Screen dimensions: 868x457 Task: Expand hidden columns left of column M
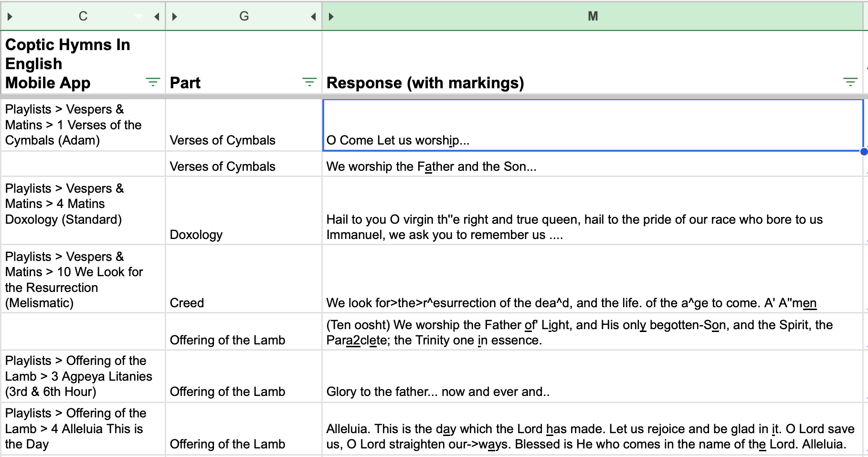331,17
